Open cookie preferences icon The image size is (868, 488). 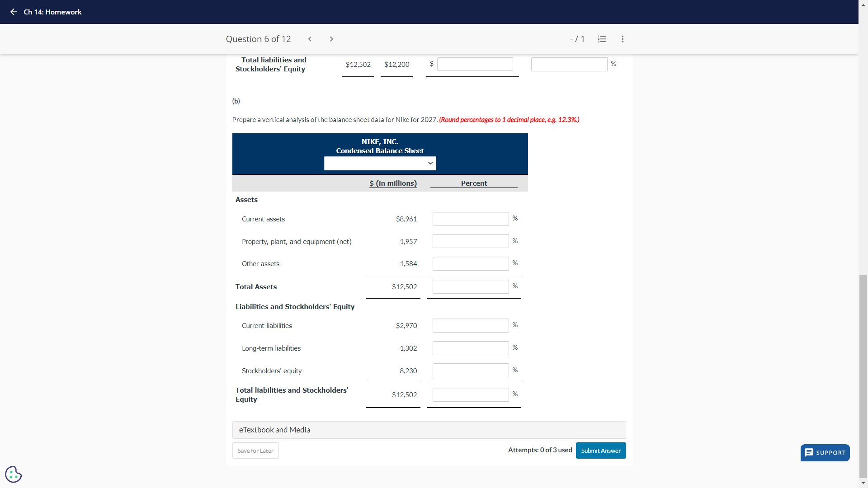(x=13, y=474)
